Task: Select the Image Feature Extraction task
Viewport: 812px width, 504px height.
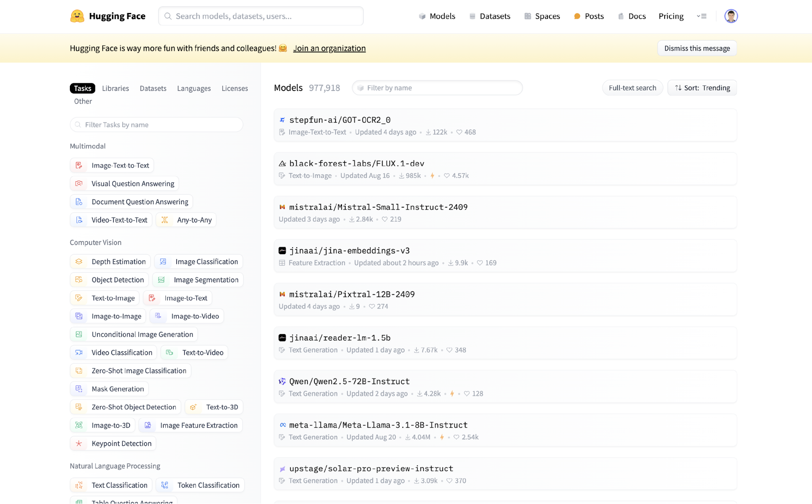Action: pos(191,425)
